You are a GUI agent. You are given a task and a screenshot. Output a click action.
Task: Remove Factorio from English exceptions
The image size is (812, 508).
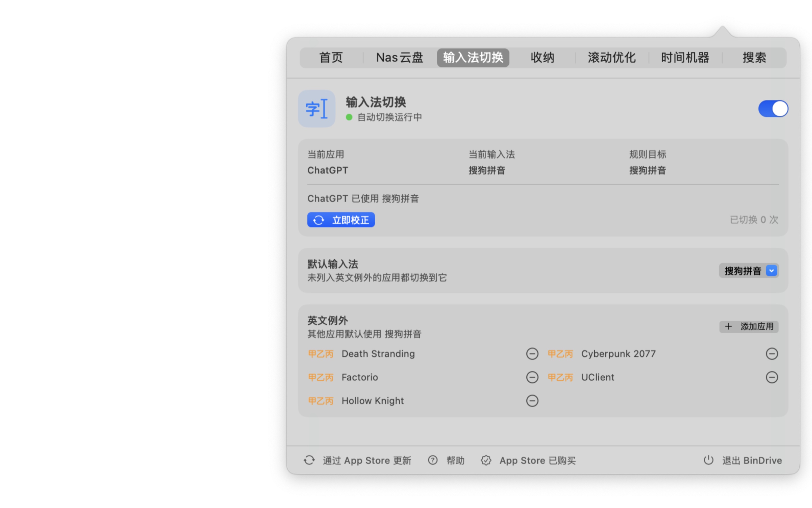532,377
